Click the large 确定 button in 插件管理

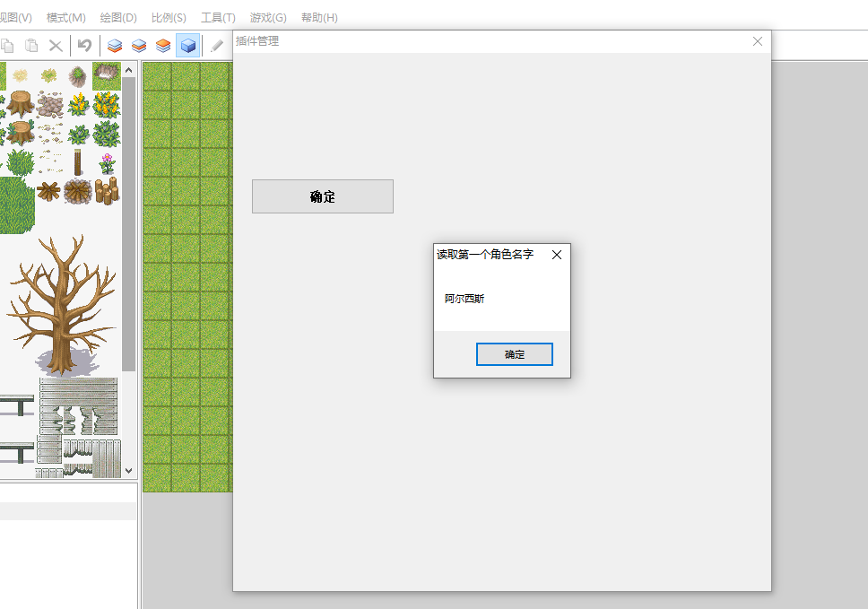(x=323, y=196)
